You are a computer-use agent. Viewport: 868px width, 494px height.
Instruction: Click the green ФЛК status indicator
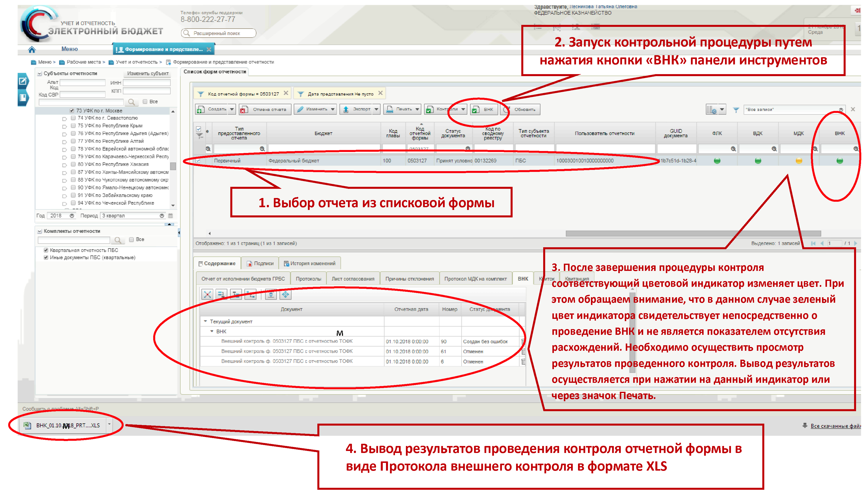tap(717, 161)
